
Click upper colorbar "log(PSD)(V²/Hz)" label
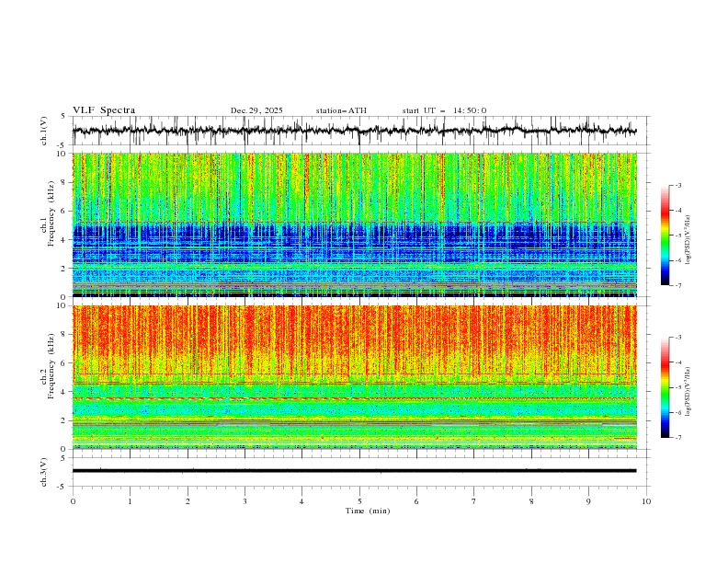(x=688, y=240)
